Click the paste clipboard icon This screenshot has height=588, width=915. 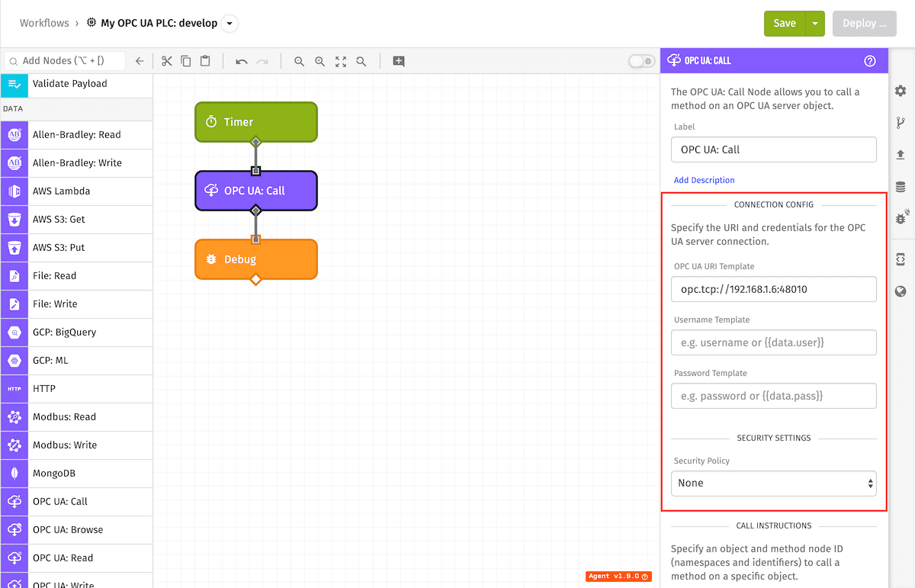pyautogui.click(x=205, y=61)
